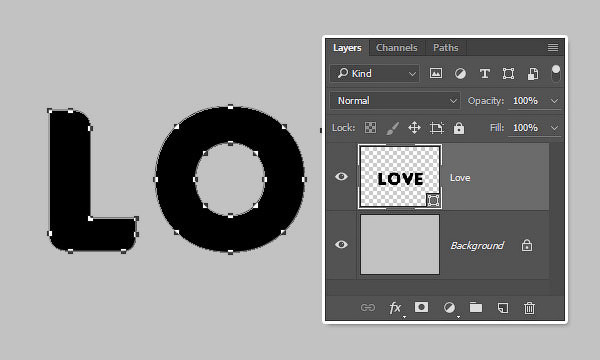Image resolution: width=600 pixels, height=360 pixels.
Task: Click the bottom anchor point of letter O
Action: pyautogui.click(x=230, y=252)
